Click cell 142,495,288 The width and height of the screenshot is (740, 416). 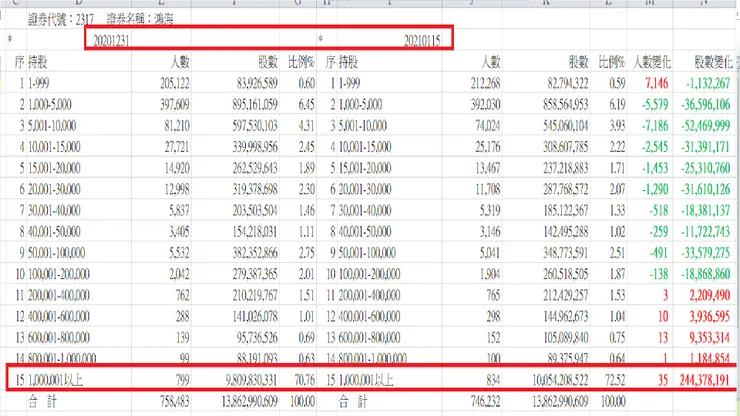(565, 232)
